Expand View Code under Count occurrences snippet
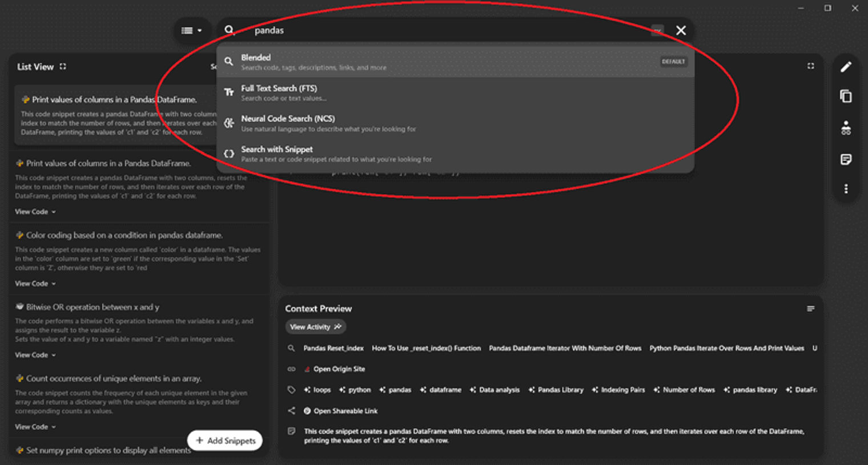The height and width of the screenshot is (465, 868). pos(35,427)
